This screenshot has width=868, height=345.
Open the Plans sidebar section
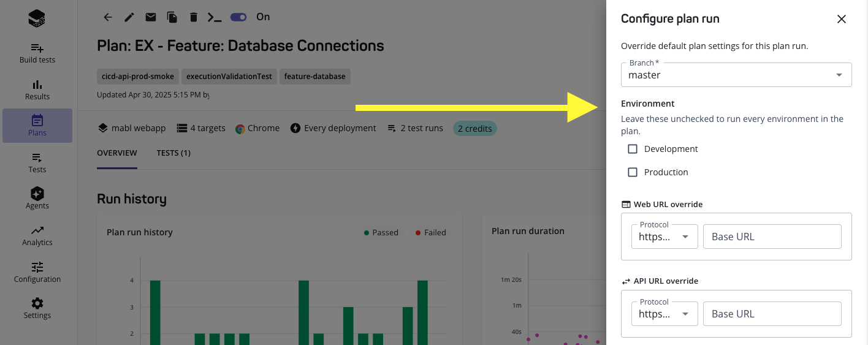pos(37,126)
